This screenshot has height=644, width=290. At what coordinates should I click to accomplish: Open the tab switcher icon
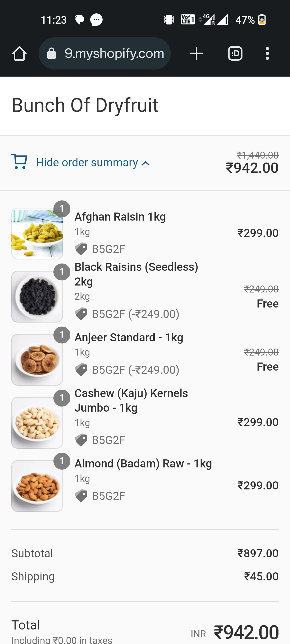point(235,53)
